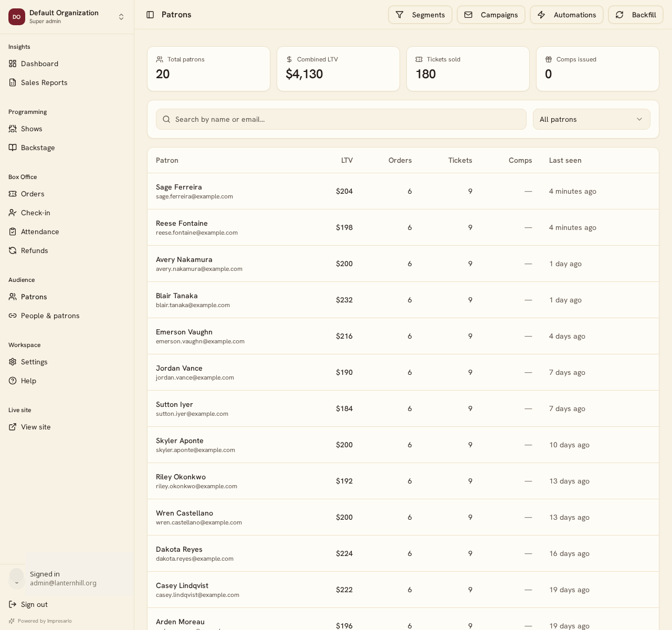Click the Powered by Impresario text

click(45, 621)
